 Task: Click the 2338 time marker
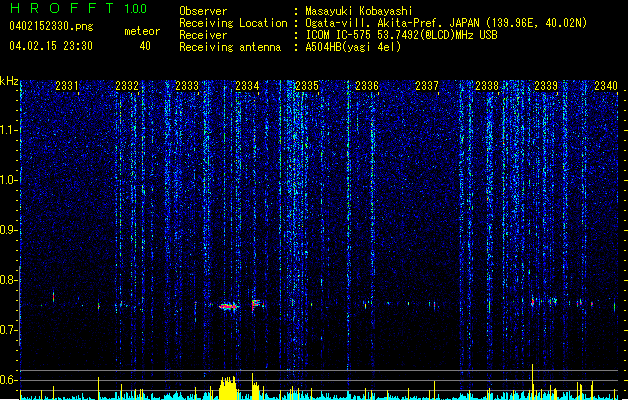coord(487,86)
